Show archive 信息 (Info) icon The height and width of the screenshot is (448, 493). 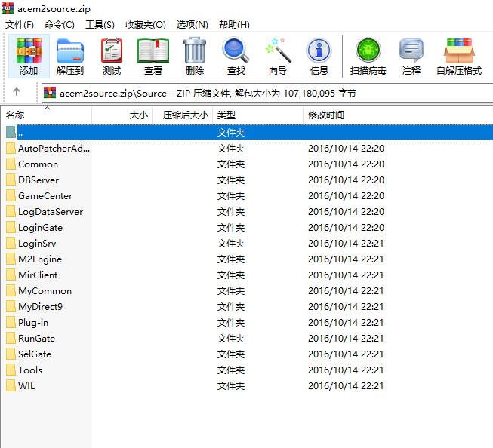(319, 56)
